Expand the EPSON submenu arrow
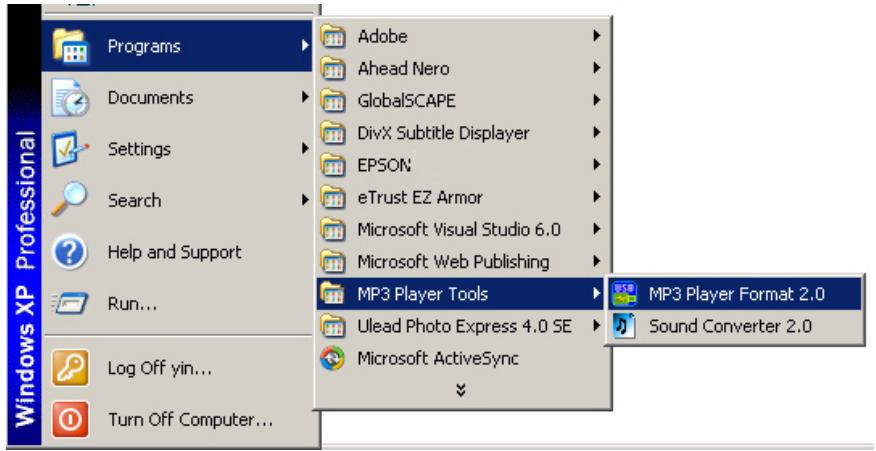 pyautogui.click(x=597, y=165)
